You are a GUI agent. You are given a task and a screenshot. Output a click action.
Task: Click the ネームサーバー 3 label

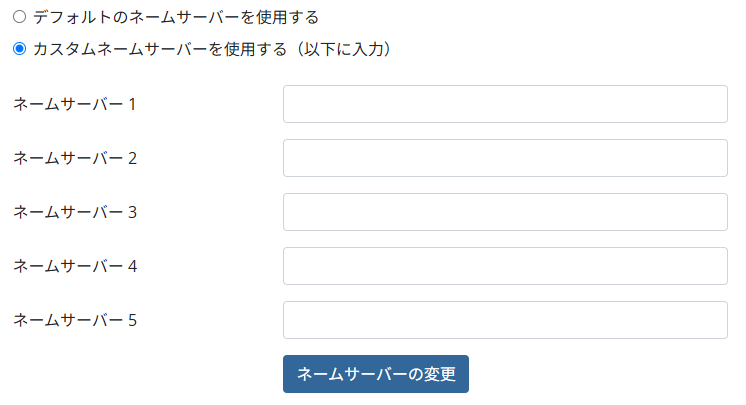[75, 212]
